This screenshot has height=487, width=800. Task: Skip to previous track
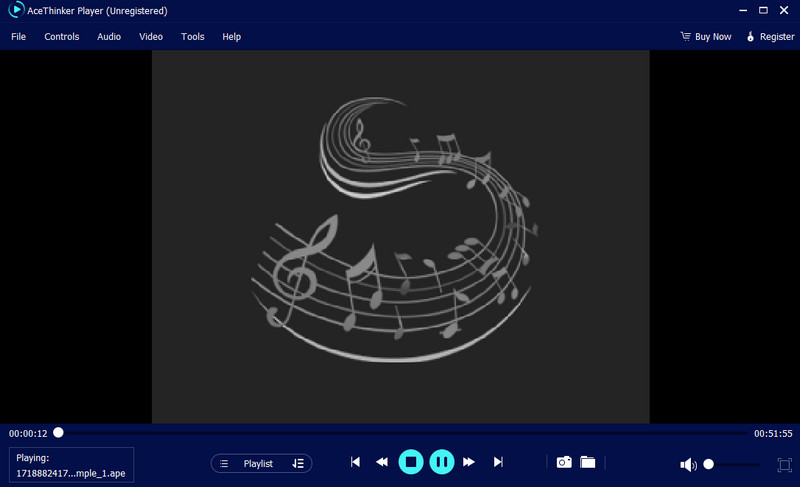[x=355, y=462]
